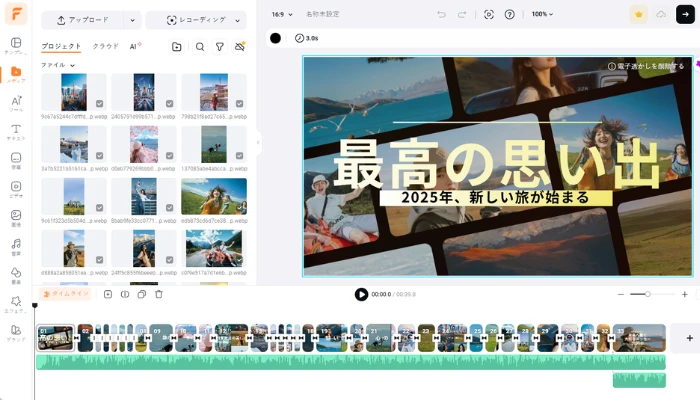Select the long green audio track
This screenshot has height=400, width=700.
[x=351, y=362]
